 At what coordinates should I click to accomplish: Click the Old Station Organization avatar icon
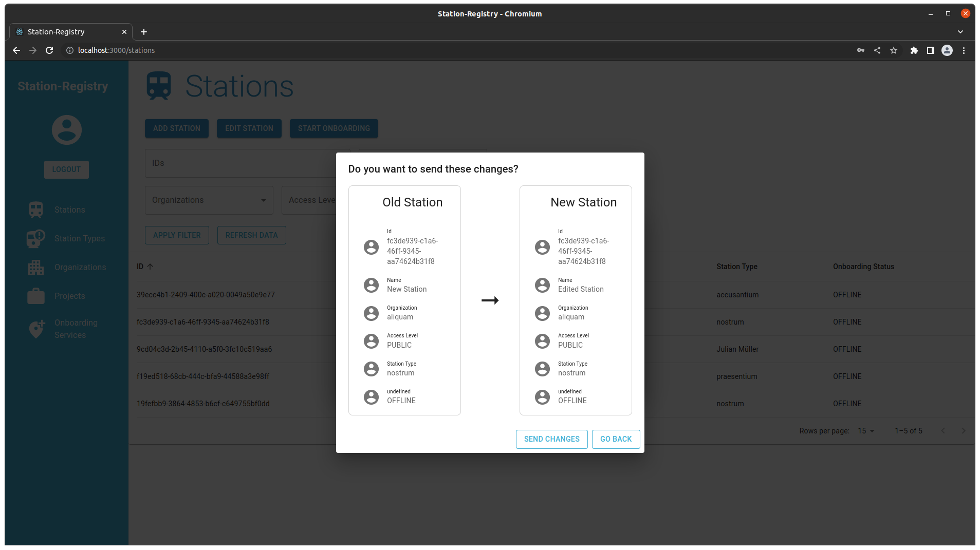tap(371, 313)
